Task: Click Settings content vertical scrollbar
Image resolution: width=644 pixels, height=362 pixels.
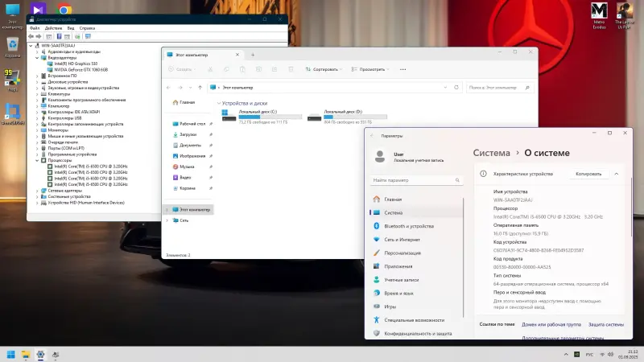Action: [x=631, y=209]
